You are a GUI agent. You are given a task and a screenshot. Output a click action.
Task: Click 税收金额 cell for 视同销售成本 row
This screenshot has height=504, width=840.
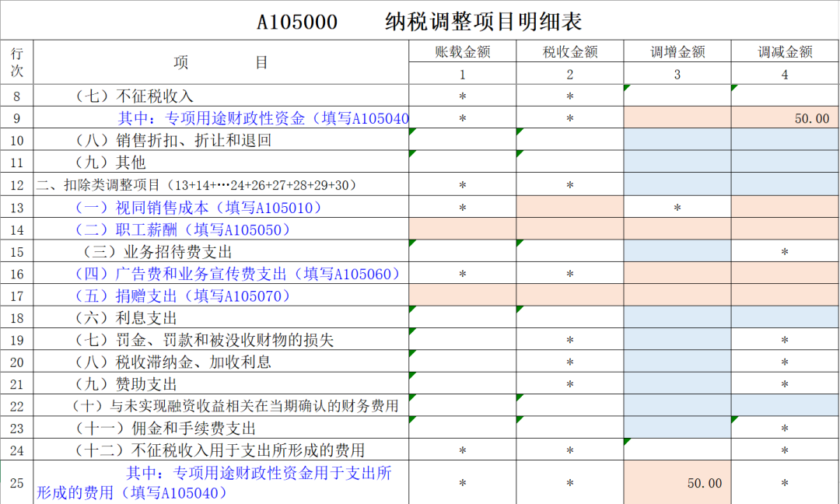click(x=570, y=208)
